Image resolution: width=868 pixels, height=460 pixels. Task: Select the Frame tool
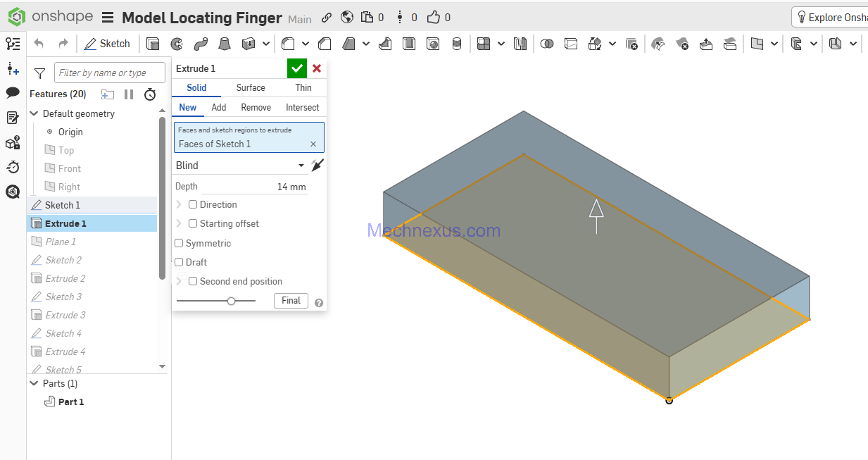[796, 44]
